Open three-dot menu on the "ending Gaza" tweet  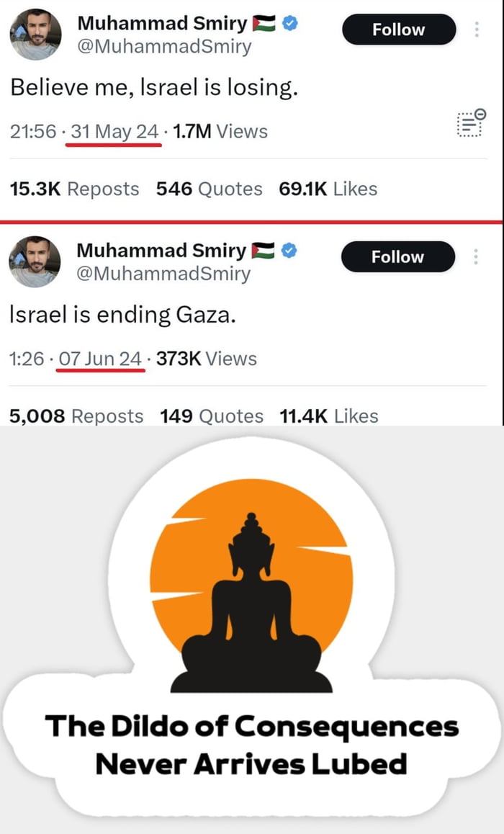pos(477,256)
